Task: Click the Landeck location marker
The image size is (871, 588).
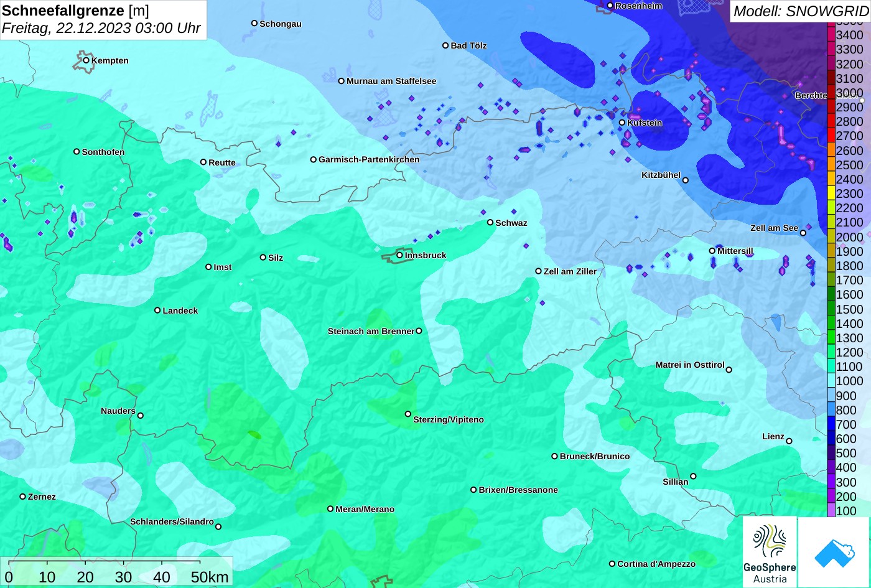Action: pos(157,310)
